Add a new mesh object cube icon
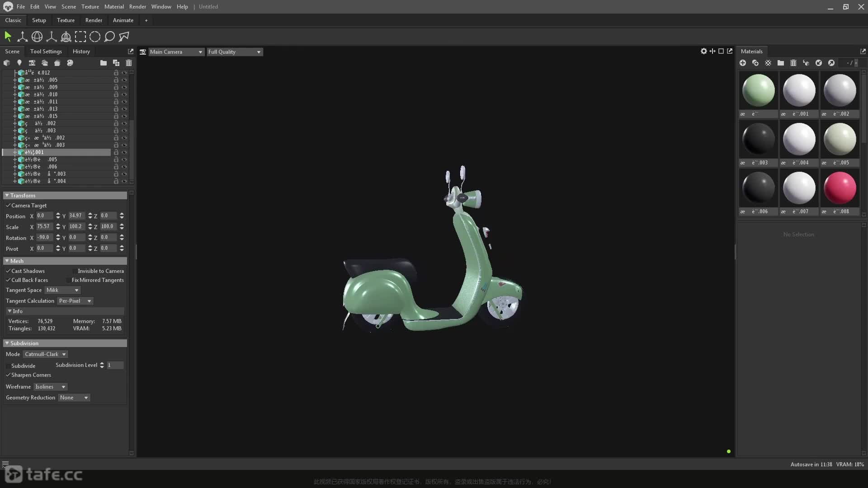 (x=7, y=63)
